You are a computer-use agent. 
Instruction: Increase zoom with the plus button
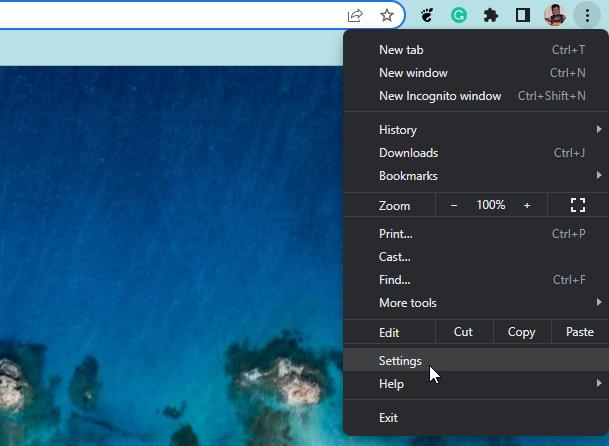click(527, 205)
